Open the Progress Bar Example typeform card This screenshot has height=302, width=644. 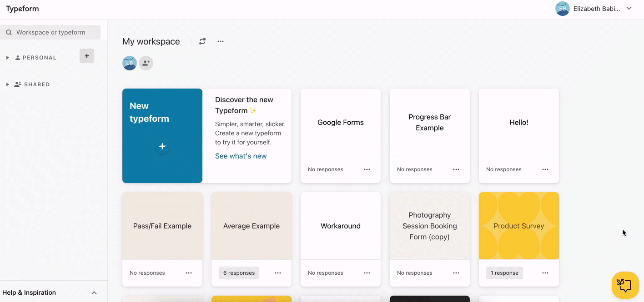click(430, 123)
